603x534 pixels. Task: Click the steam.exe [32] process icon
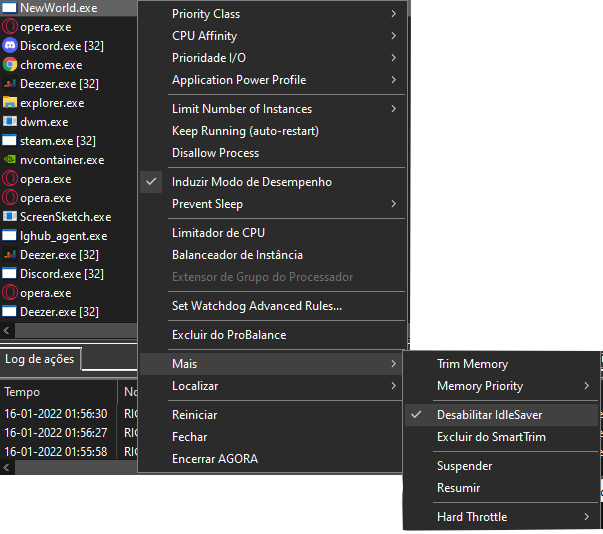(9, 141)
